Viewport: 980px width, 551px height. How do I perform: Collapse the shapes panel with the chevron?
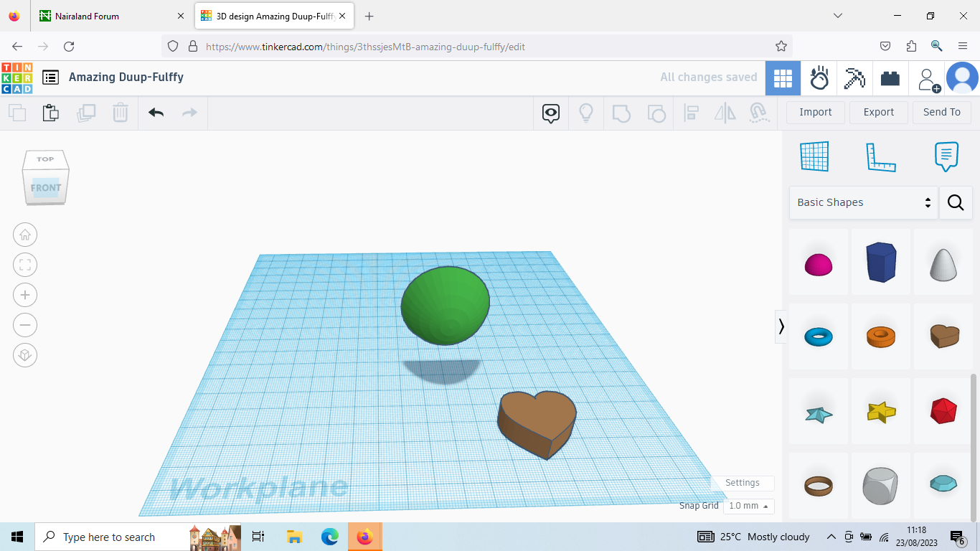pyautogui.click(x=781, y=326)
